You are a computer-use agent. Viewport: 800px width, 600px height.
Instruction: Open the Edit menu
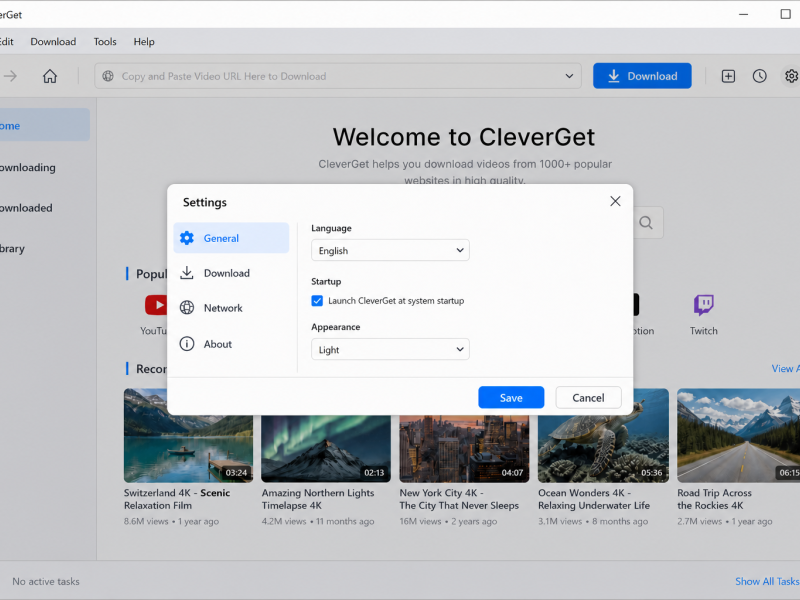7,42
